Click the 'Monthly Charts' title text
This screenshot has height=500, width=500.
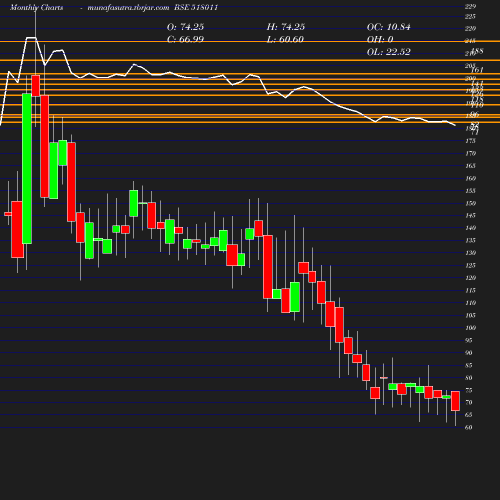point(36,8)
